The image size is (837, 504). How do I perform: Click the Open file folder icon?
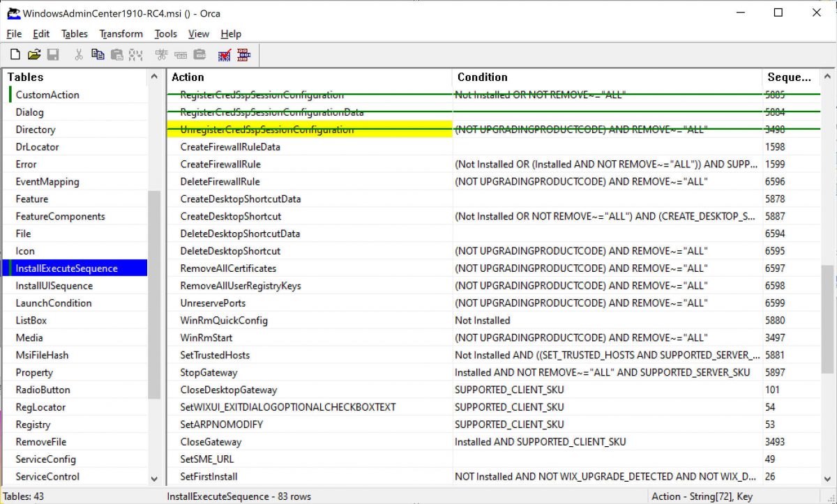pyautogui.click(x=33, y=54)
